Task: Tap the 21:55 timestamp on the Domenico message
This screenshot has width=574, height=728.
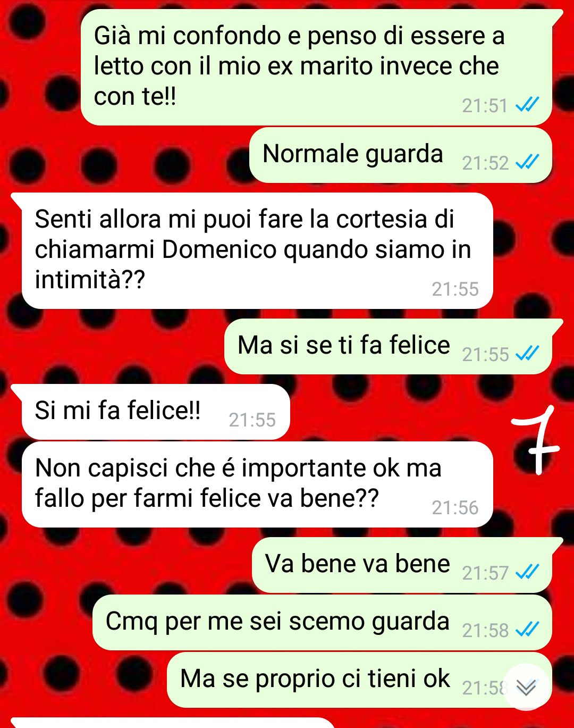Action: 455,289
